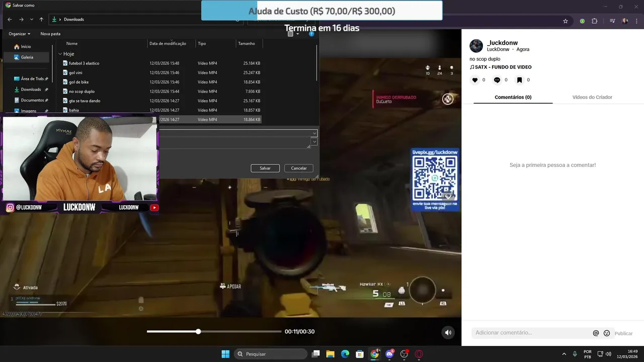Open the Windows Start menu
The height and width of the screenshot is (362, 644).
click(225, 354)
